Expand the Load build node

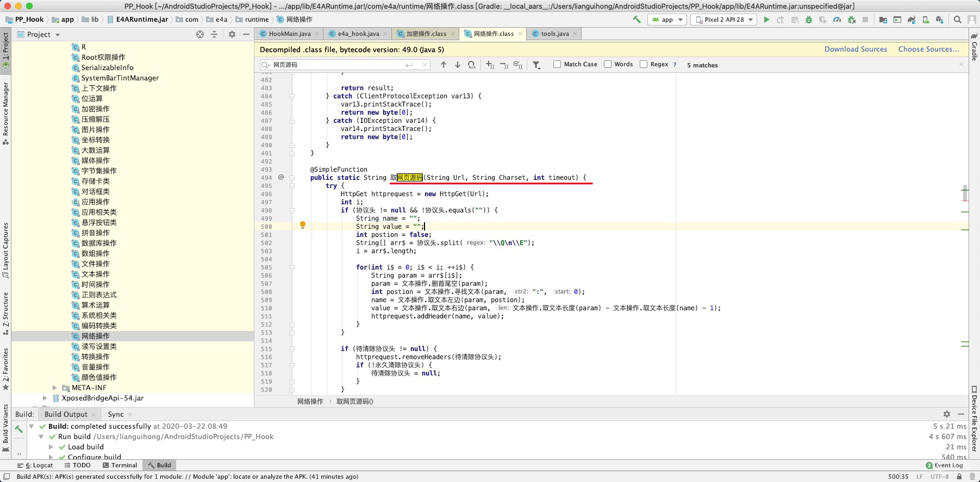(x=51, y=447)
